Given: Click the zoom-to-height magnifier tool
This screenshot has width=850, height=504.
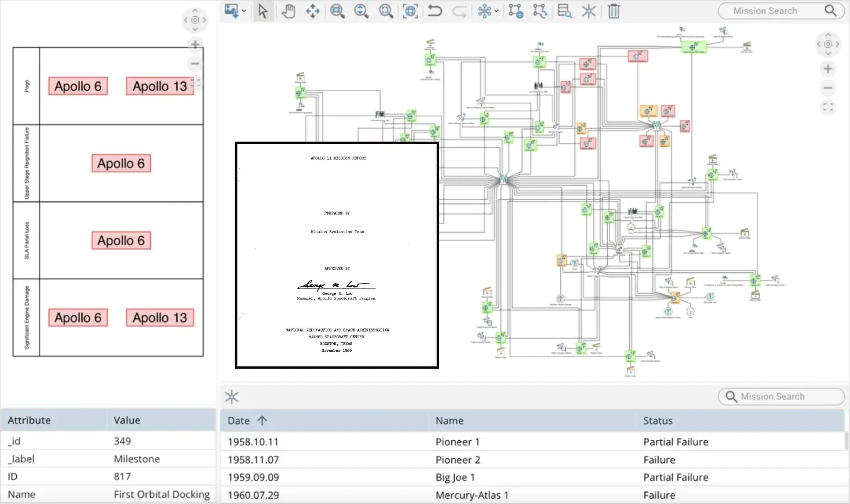Looking at the screenshot, I should point(361,11).
